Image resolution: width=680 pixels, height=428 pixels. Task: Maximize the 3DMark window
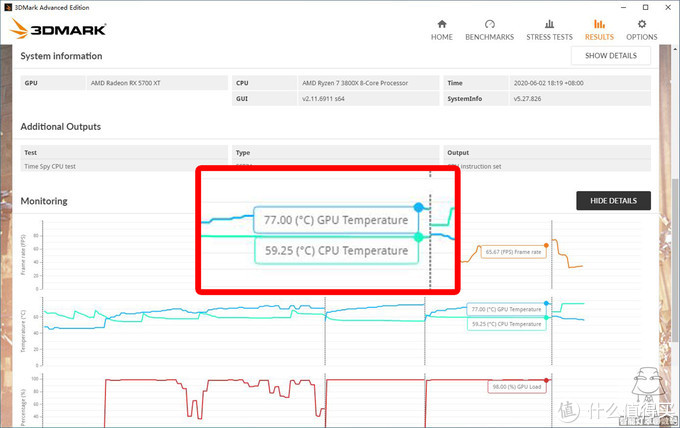tap(645, 7)
